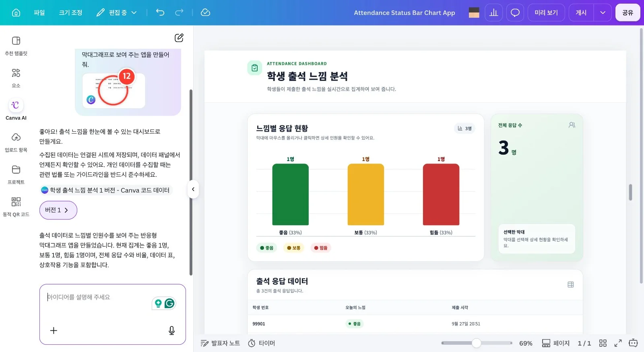The image size is (644, 352).
Task: Open the analytics chart icon
Action: click(494, 12)
